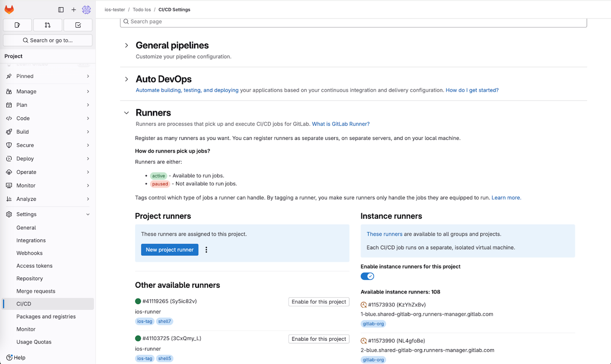Open How do I get started link

pos(472,90)
